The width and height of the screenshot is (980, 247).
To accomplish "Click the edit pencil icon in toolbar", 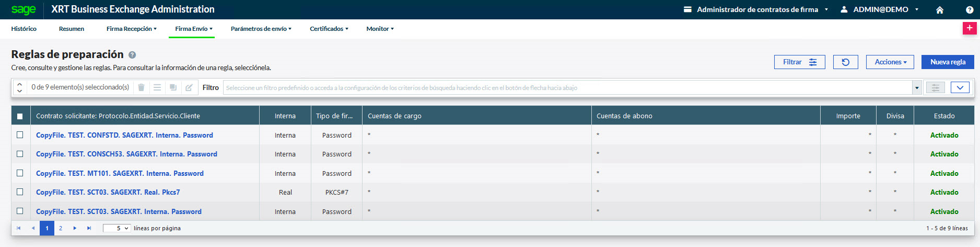I will pos(189,88).
